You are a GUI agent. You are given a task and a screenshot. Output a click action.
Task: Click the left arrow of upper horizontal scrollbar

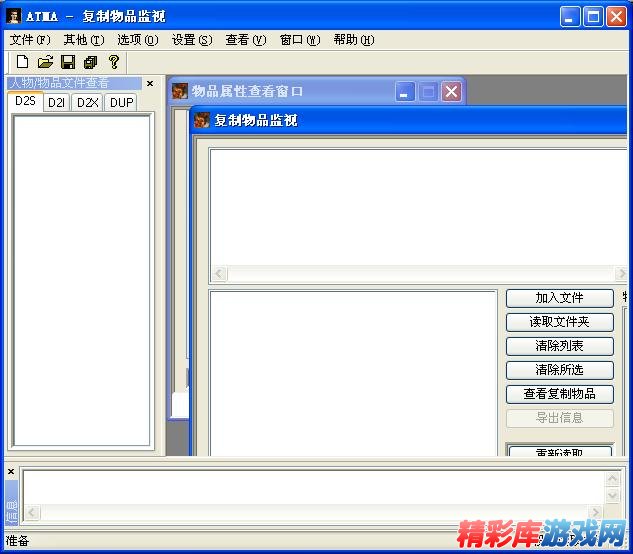tap(219, 274)
